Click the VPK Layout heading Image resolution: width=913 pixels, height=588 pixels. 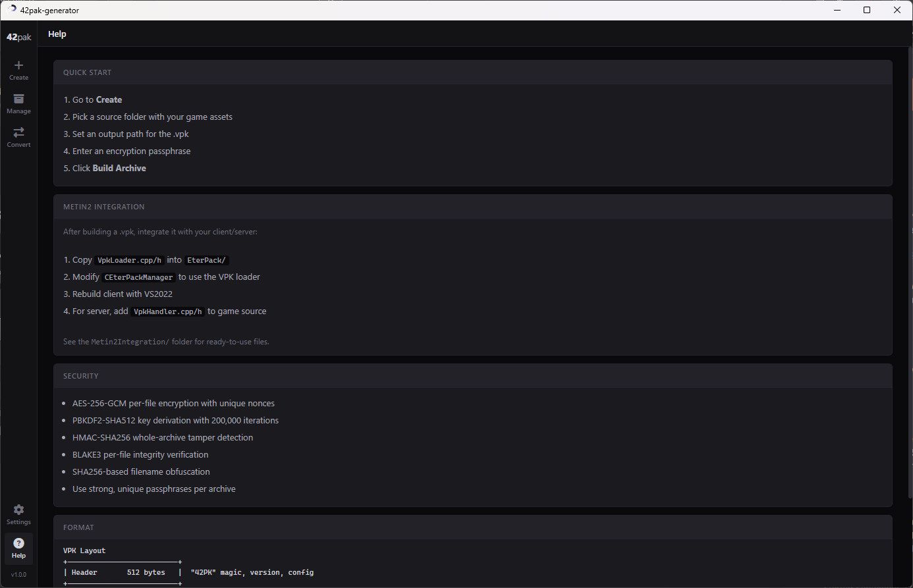point(84,550)
